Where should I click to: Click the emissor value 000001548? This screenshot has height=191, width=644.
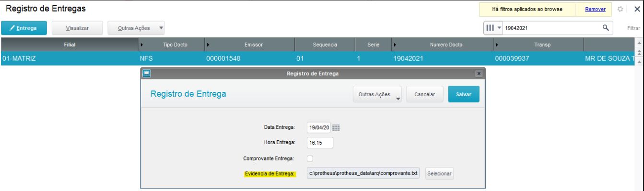[x=249, y=58]
